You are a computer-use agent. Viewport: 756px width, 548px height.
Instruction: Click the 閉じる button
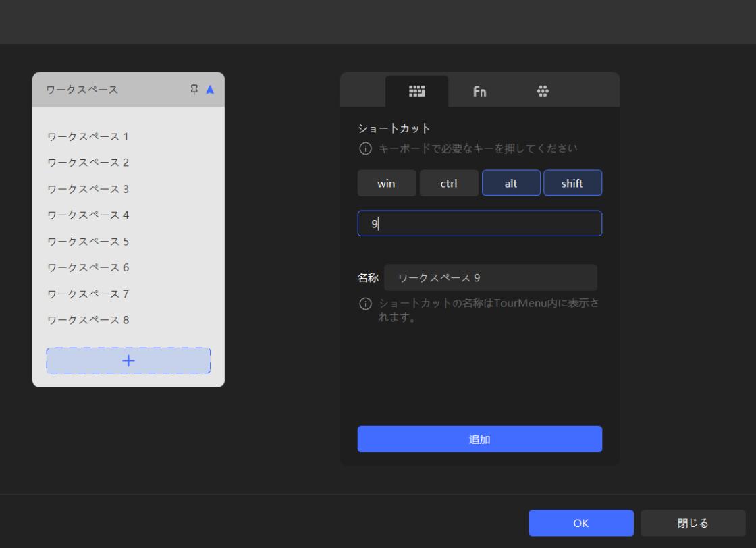point(693,523)
